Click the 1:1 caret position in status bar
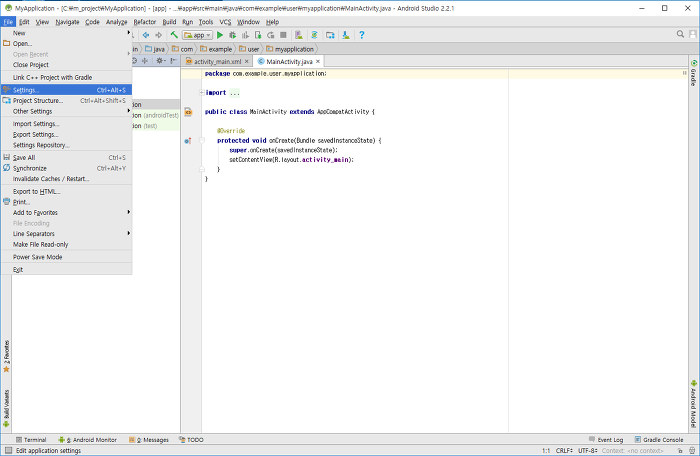The image size is (700, 456). point(546,451)
